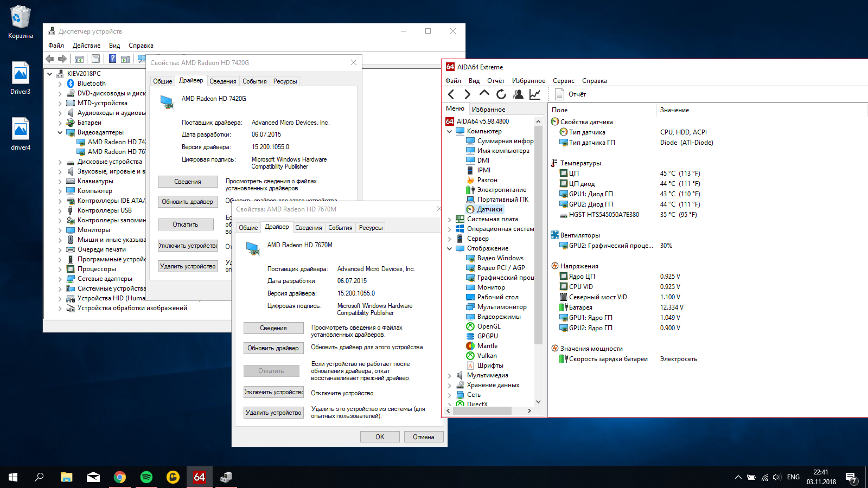Click Обновить драйвер for HD 7670M

click(273, 348)
